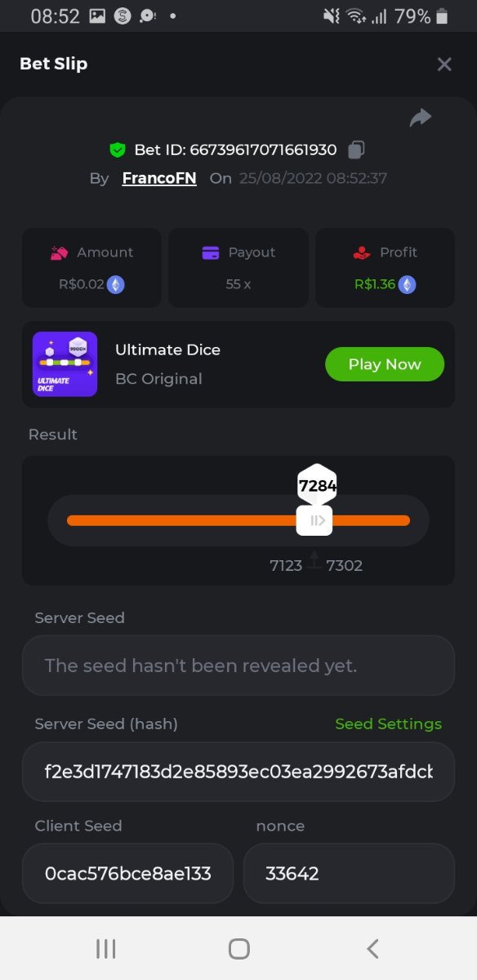Open FrancoFN's user profile
Image resolution: width=477 pixels, height=980 pixels.
tap(159, 178)
